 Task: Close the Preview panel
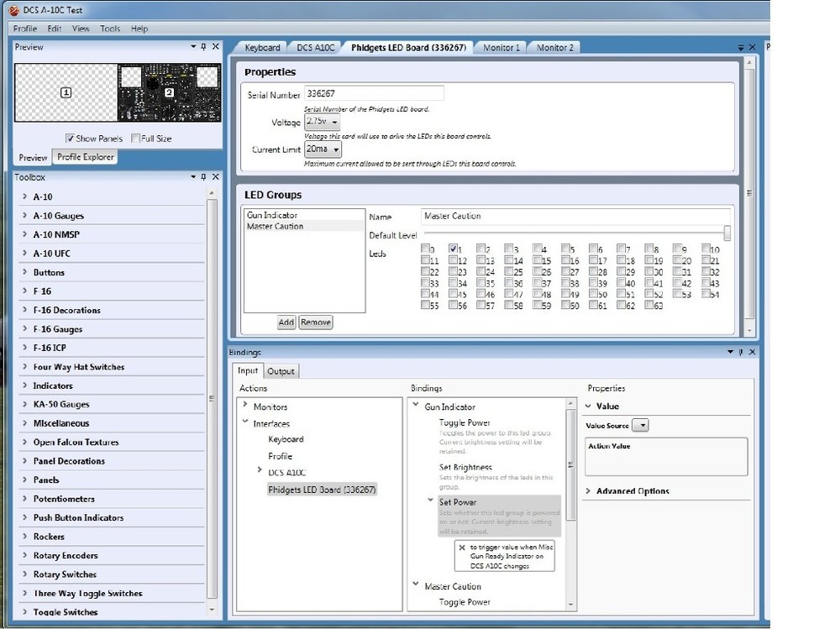pyautogui.click(x=215, y=47)
